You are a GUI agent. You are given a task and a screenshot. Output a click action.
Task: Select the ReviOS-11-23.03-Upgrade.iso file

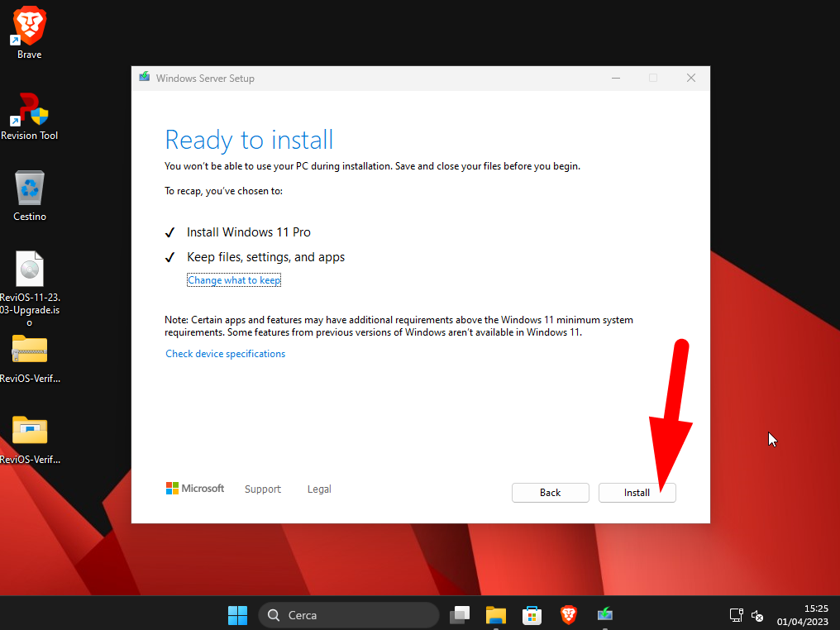(30, 289)
